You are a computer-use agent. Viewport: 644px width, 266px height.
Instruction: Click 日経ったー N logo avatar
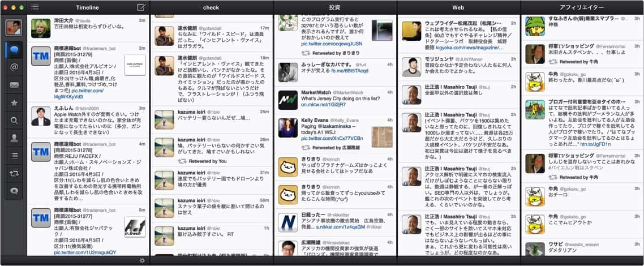288,222
